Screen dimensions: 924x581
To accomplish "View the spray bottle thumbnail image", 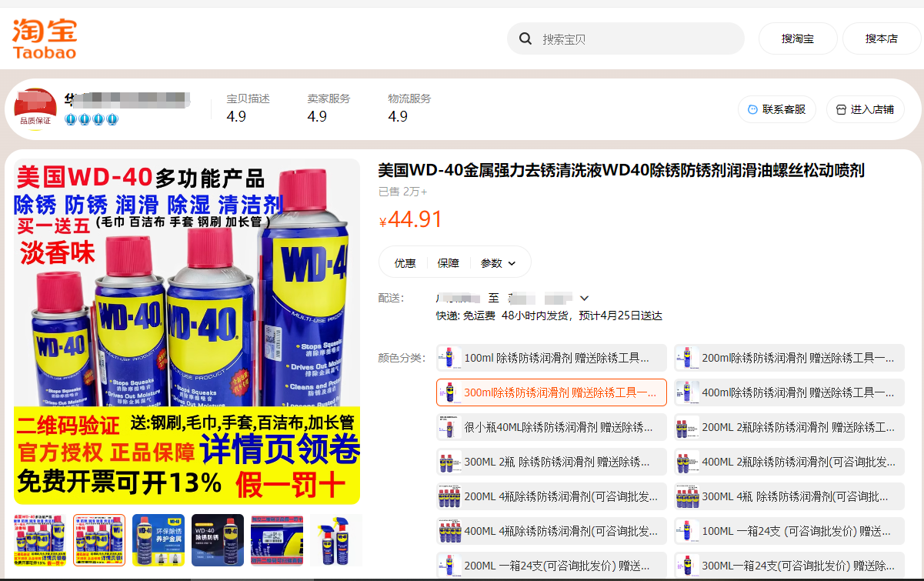I will (x=335, y=539).
